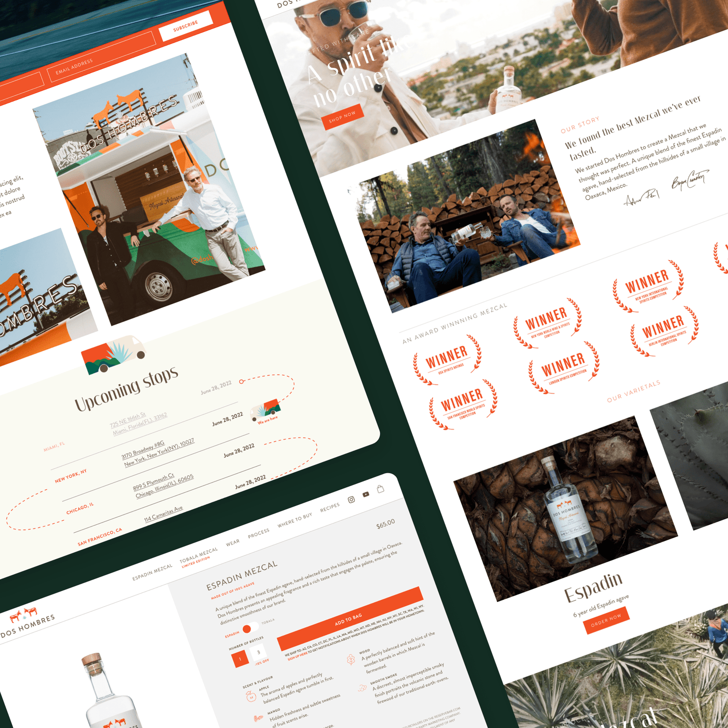
Task: Select the 3 bottles quantity option
Action: pyautogui.click(x=259, y=652)
